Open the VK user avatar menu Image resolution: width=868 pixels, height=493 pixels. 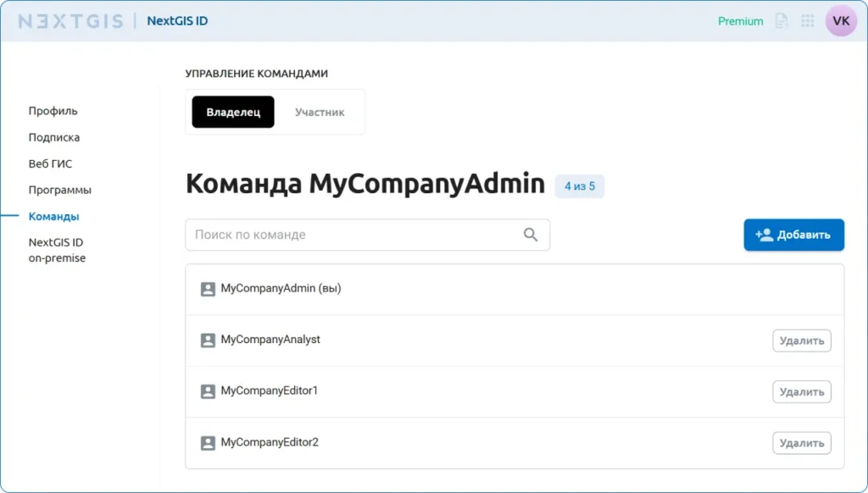pyautogui.click(x=841, y=21)
